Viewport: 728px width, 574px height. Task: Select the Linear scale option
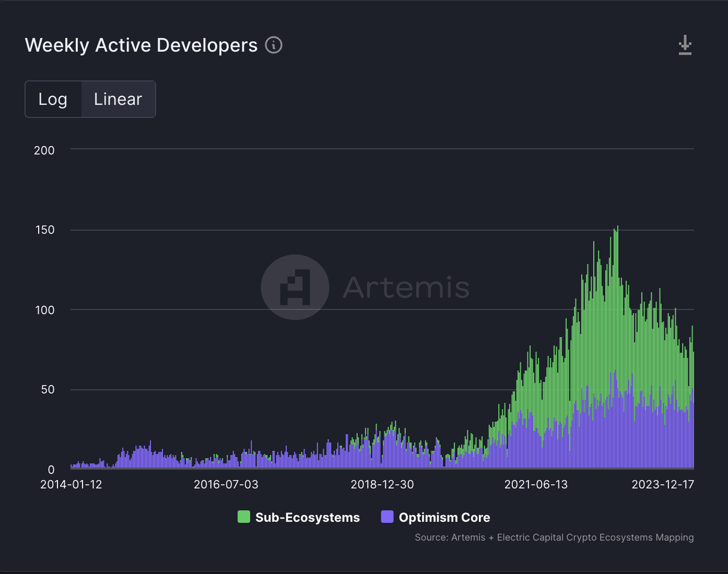[118, 99]
